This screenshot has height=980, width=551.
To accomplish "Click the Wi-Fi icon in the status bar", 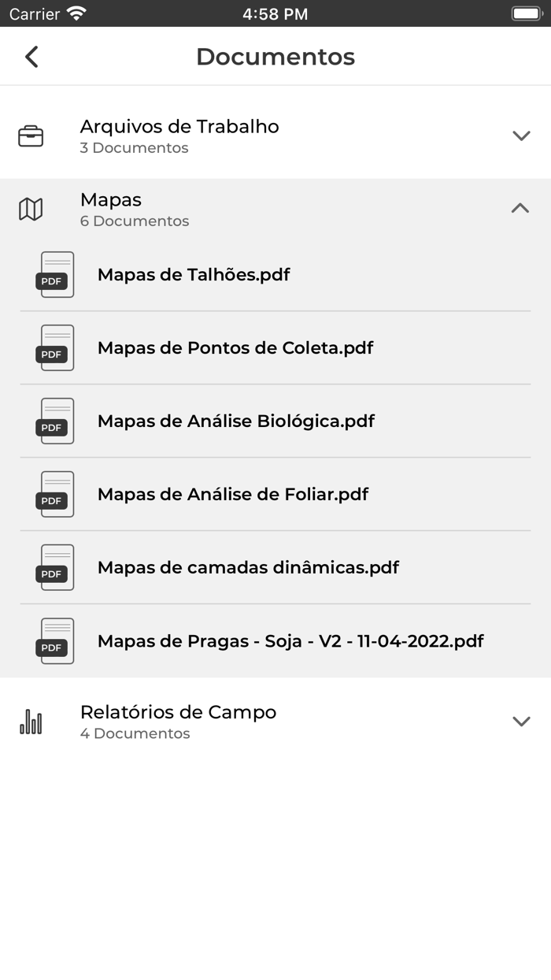I will click(76, 13).
